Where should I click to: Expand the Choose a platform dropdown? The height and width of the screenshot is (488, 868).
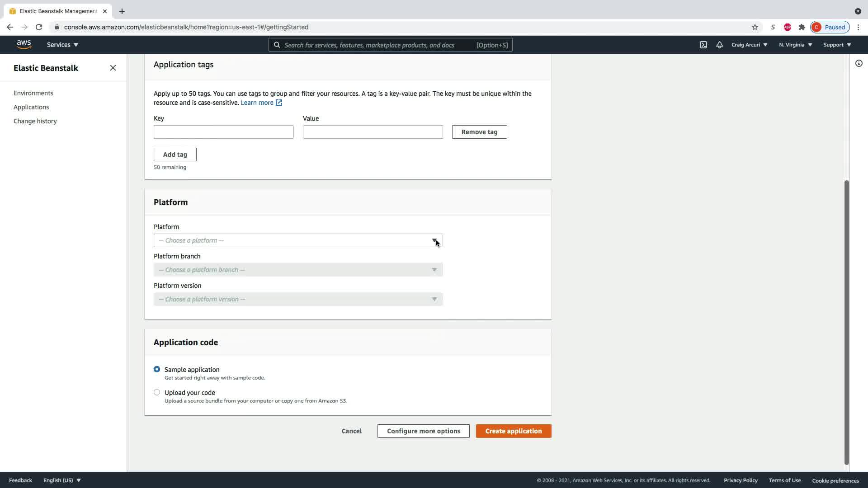coord(298,240)
